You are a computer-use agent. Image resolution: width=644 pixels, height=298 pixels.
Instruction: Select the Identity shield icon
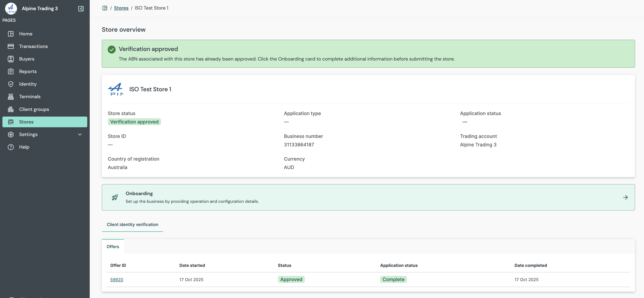[x=11, y=84]
